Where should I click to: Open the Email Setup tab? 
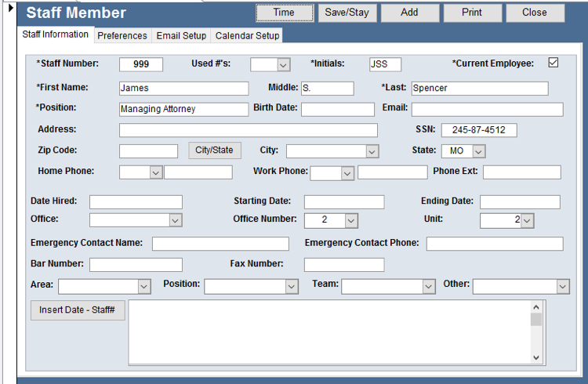tap(181, 35)
